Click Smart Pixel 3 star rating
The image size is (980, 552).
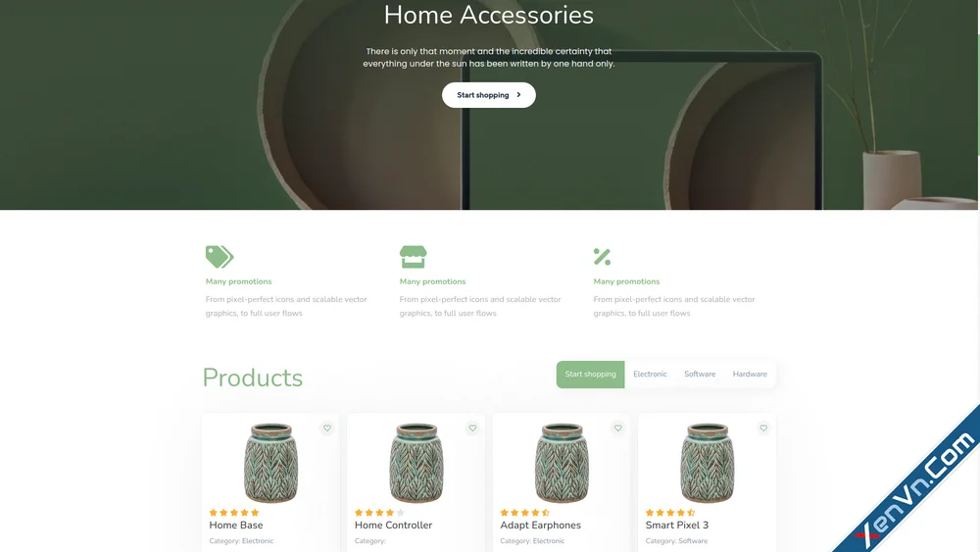point(670,513)
